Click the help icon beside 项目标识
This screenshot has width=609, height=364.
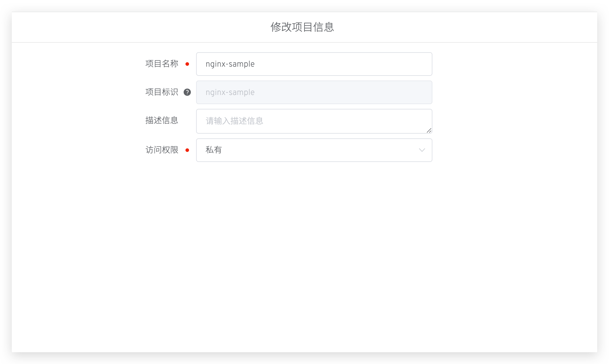(x=187, y=92)
